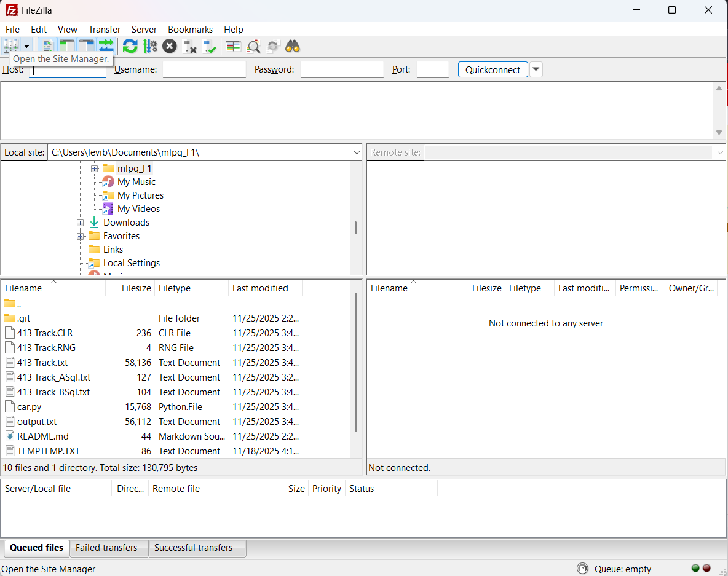Open the Transfer menu

pos(104,29)
